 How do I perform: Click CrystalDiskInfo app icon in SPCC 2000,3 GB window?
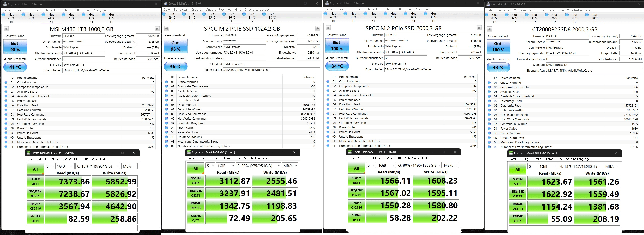(327, 3)
